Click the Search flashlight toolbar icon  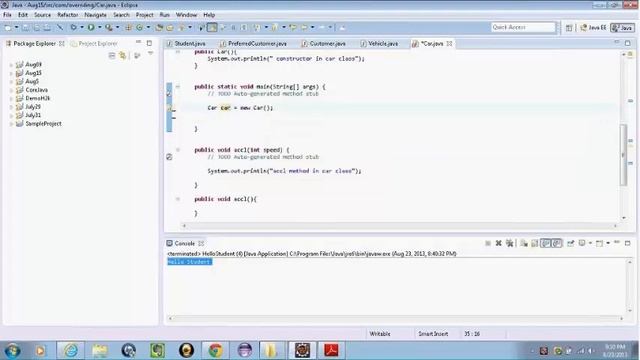click(x=182, y=27)
